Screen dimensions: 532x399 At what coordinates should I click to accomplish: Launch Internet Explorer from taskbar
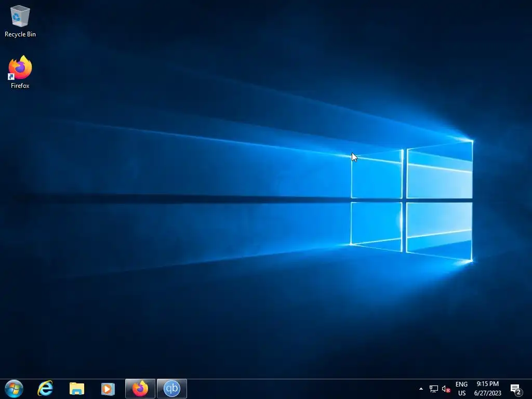pos(45,389)
